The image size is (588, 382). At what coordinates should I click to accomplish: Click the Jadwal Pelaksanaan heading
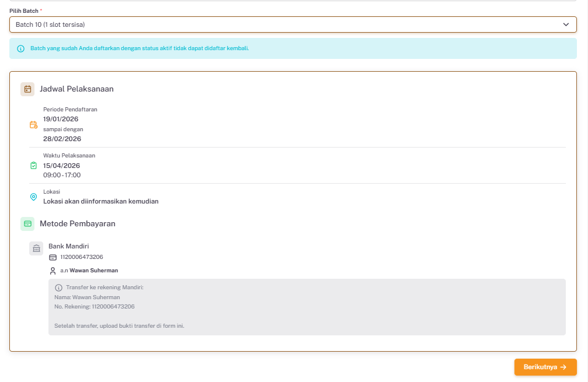pyautogui.click(x=76, y=89)
